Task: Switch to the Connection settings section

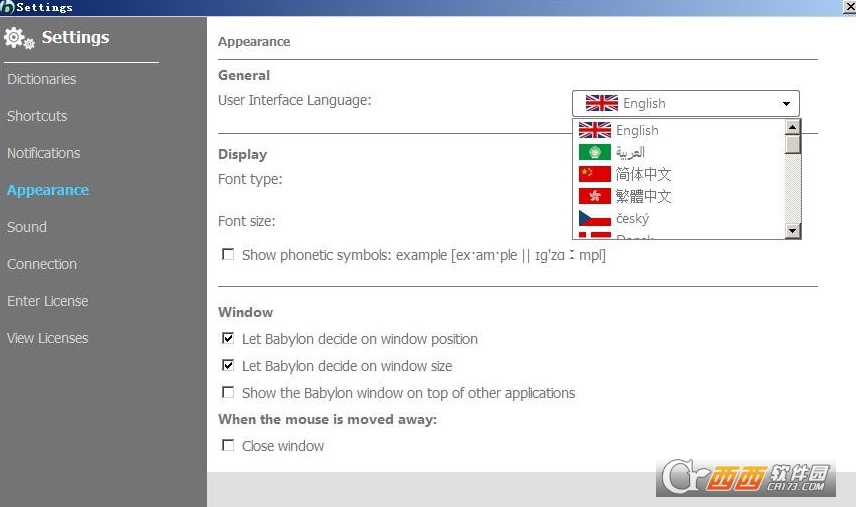Action: [x=42, y=264]
